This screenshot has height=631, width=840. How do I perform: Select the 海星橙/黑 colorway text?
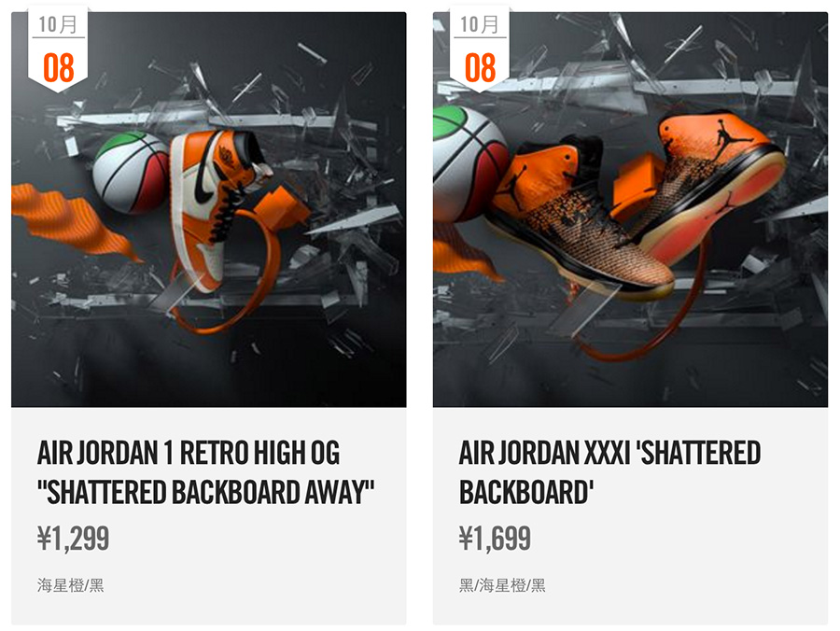coord(70,585)
